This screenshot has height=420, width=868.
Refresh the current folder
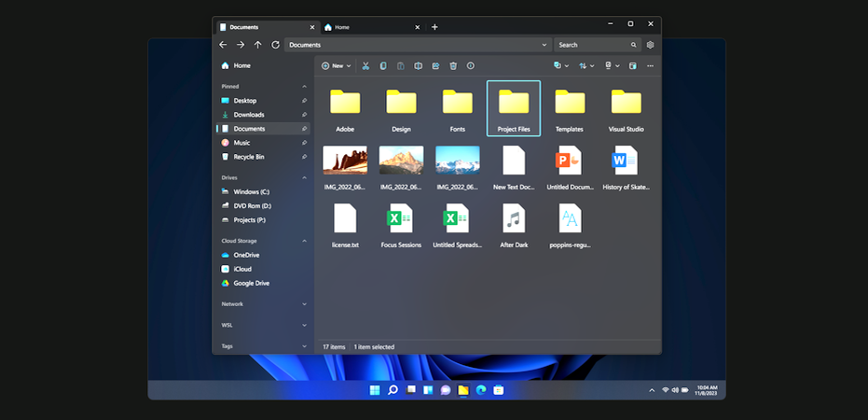click(275, 45)
